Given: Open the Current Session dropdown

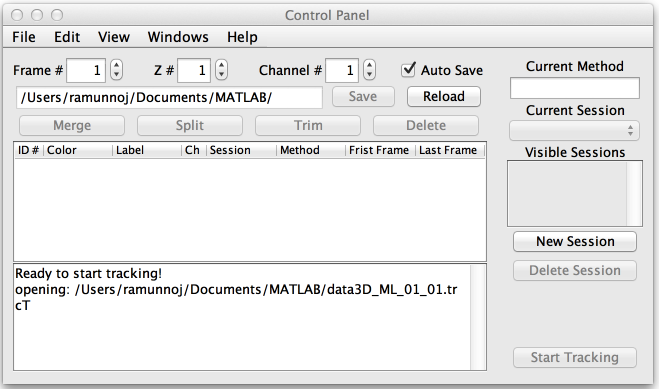Looking at the screenshot, I should click(x=575, y=131).
